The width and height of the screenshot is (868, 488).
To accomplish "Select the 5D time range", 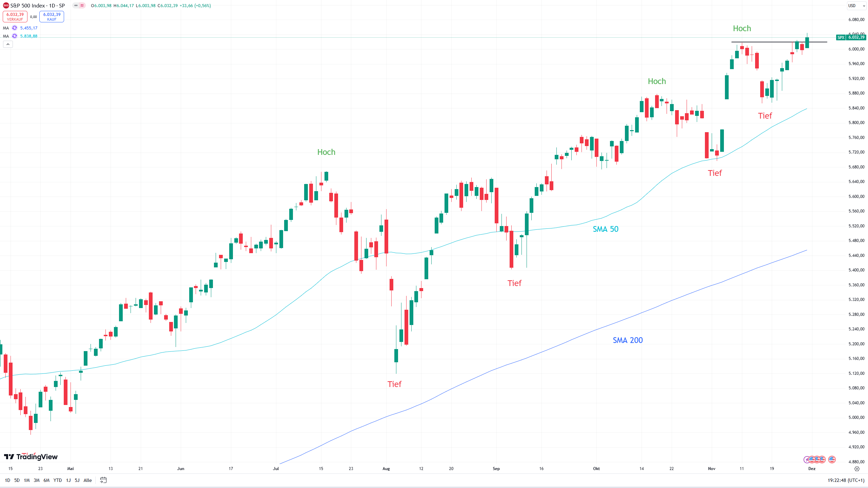I will point(17,480).
